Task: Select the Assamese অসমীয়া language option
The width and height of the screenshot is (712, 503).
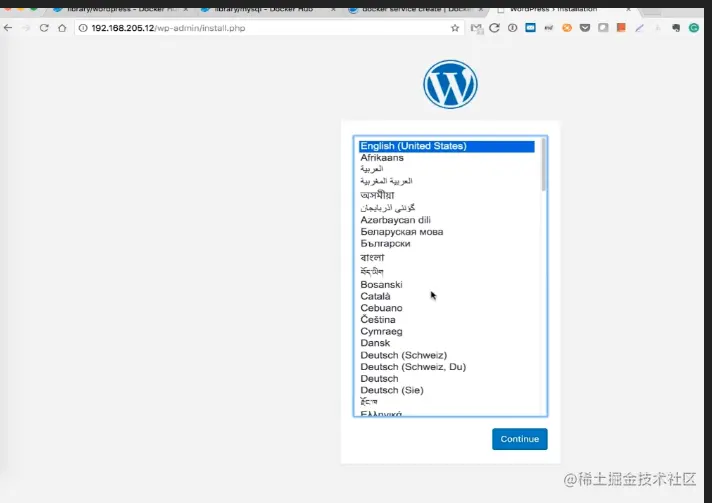Action: tap(377, 195)
